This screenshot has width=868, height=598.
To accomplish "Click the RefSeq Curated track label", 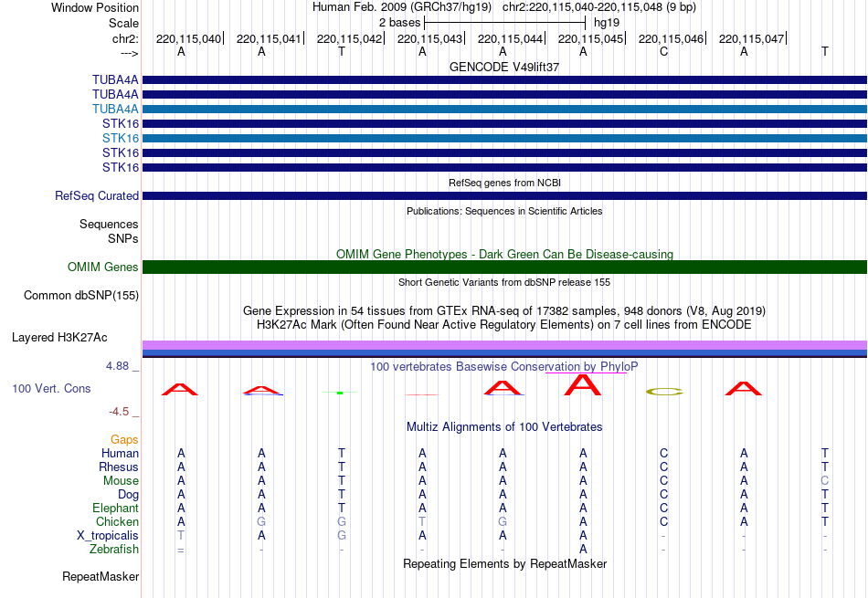I will (x=97, y=195).
